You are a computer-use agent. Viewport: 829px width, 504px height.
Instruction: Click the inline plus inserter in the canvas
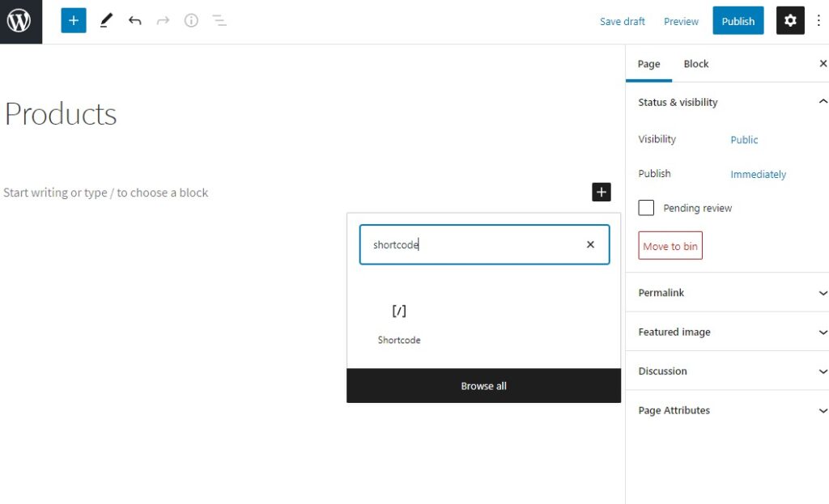pos(602,192)
